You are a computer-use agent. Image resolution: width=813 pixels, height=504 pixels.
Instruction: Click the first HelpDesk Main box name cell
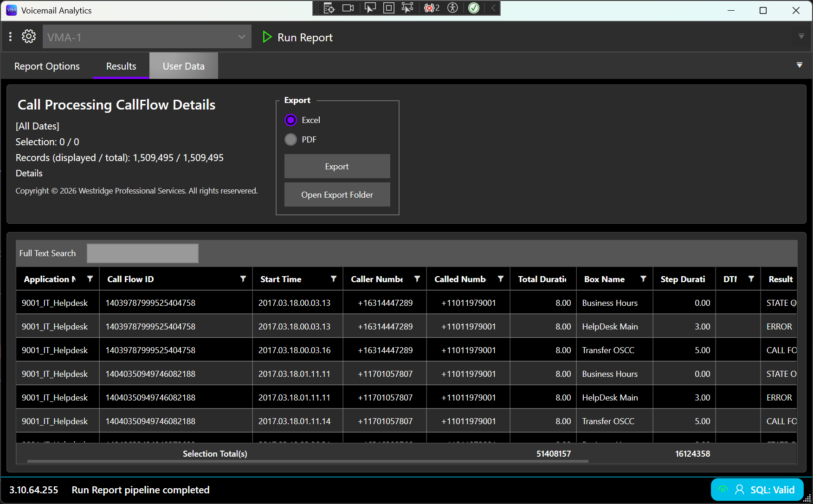pyautogui.click(x=614, y=326)
